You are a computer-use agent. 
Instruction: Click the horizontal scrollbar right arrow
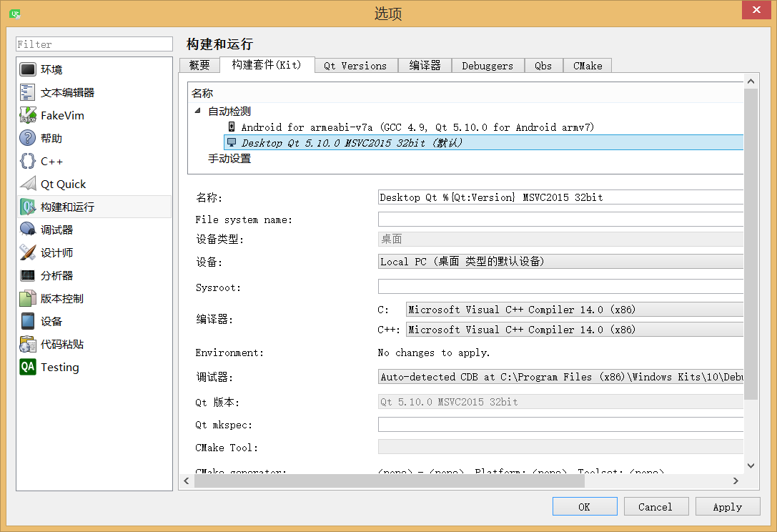pos(736,481)
